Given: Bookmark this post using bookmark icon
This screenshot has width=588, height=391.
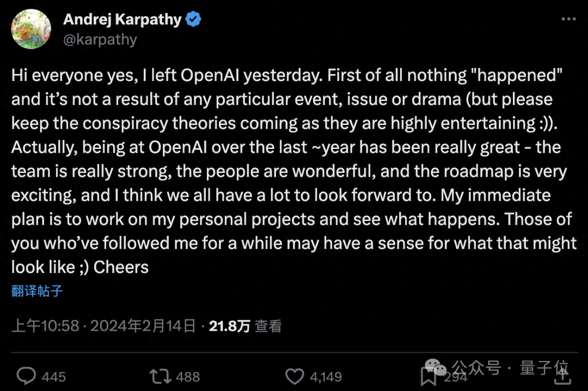Looking at the screenshot, I should pyautogui.click(x=428, y=376).
